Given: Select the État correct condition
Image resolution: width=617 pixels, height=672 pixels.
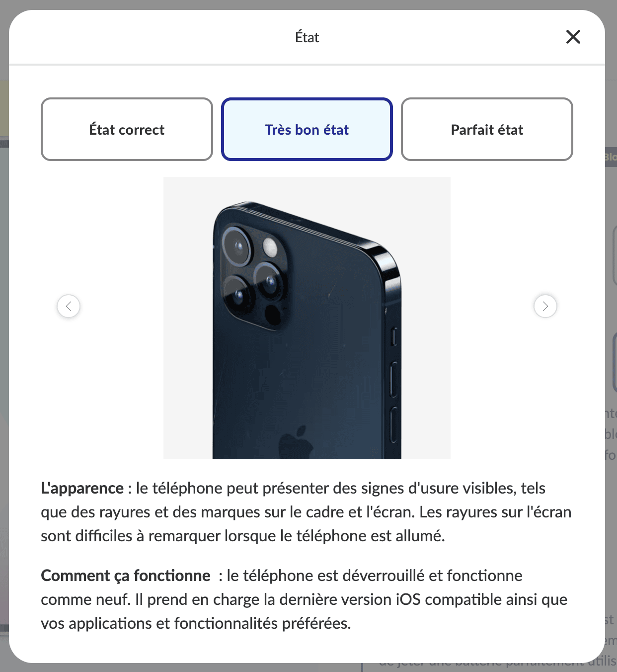Looking at the screenshot, I should tap(127, 129).
